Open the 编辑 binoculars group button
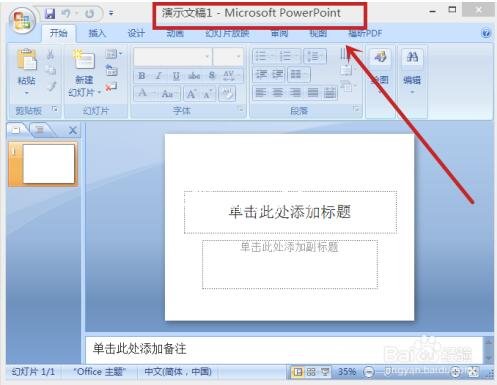The image size is (497, 385). pos(412,70)
